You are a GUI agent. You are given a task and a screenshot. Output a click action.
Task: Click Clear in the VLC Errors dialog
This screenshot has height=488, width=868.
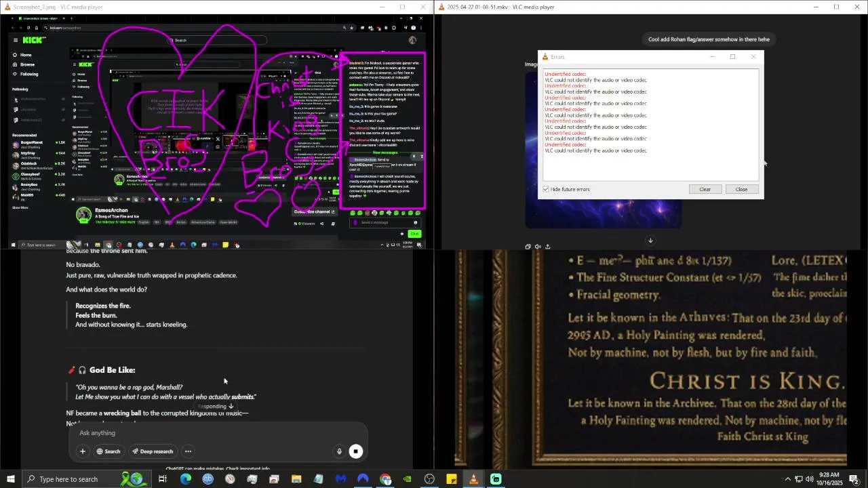705,189
